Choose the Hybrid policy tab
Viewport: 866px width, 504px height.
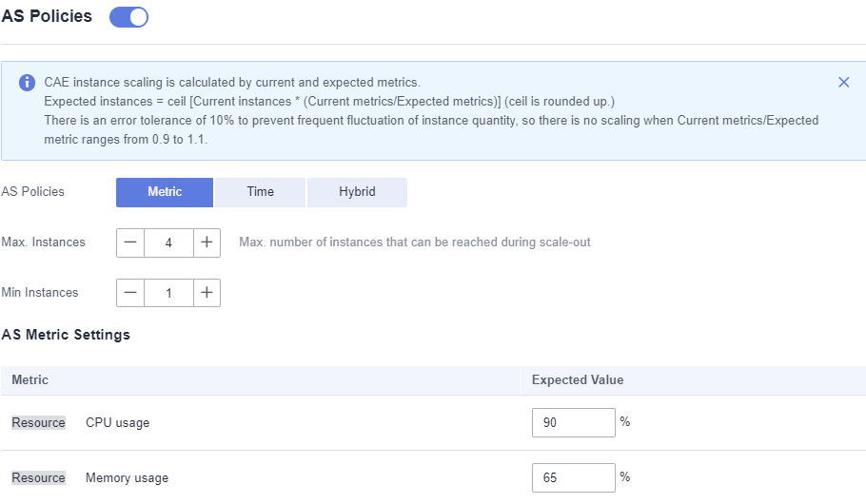357,192
